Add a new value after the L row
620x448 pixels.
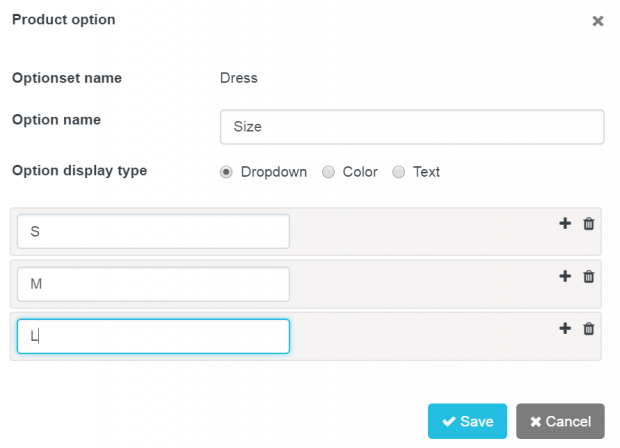click(x=565, y=328)
